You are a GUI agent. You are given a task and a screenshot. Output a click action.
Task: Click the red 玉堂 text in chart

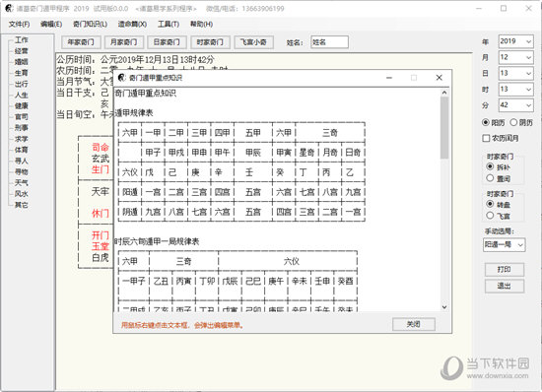pos(101,246)
